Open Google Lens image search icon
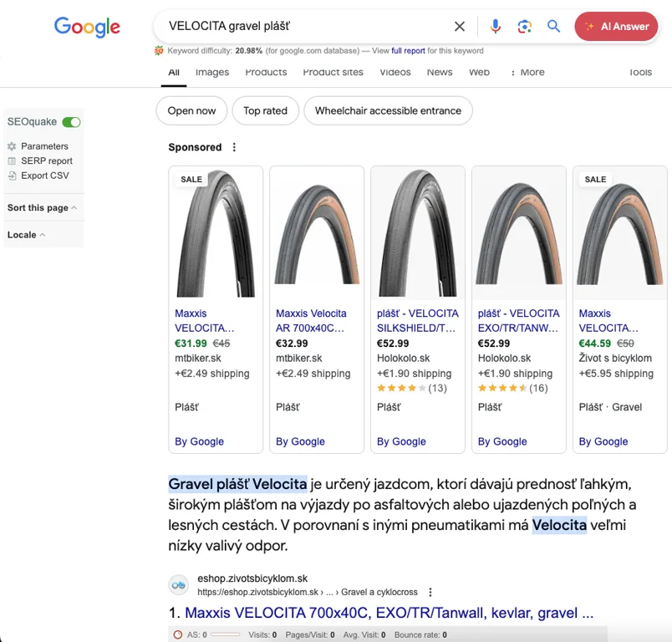Viewport: 672px width, 642px height. pyautogui.click(x=524, y=27)
